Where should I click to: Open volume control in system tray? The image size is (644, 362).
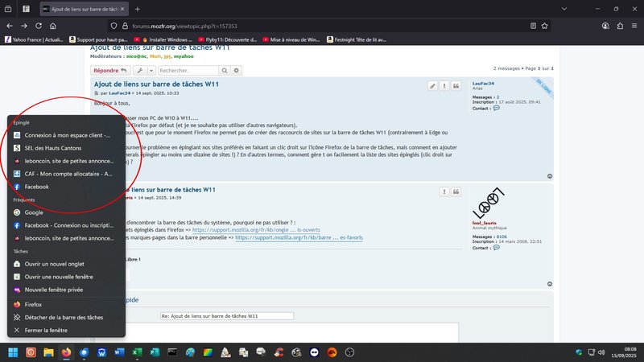(x=601, y=352)
